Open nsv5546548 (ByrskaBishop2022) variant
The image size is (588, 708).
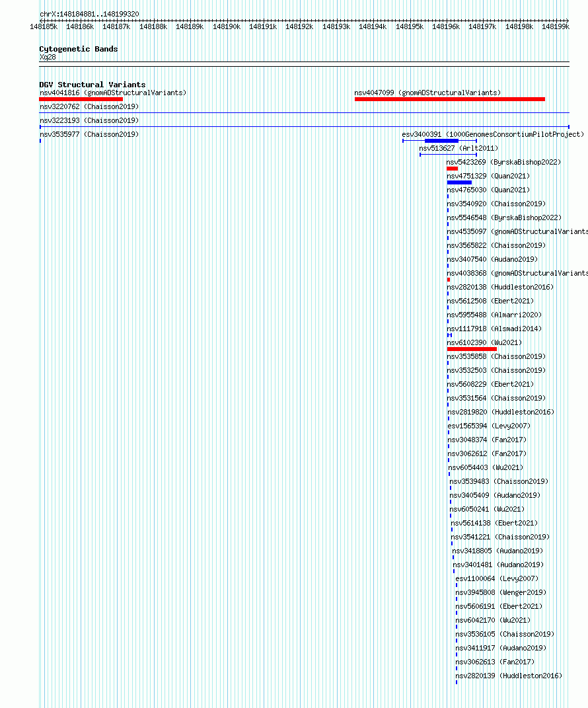point(504,217)
